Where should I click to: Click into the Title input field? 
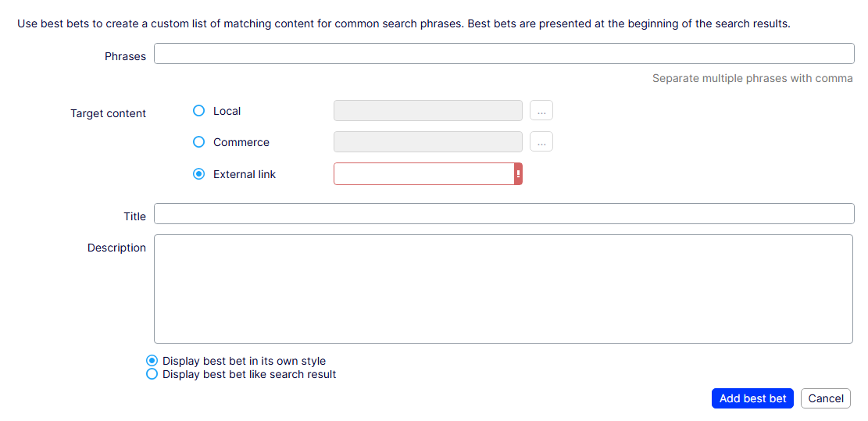[x=504, y=214]
